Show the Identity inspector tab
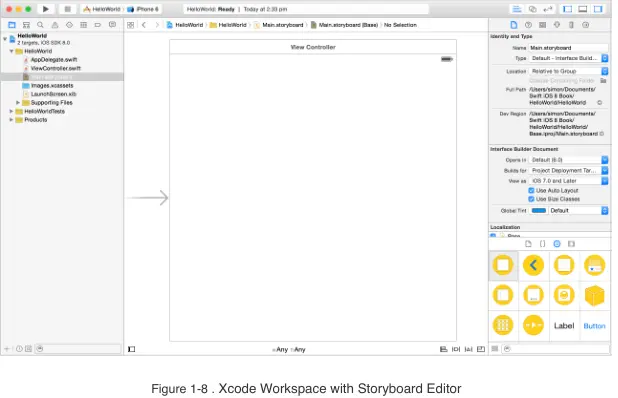This screenshot has width=618, height=398. point(543,25)
